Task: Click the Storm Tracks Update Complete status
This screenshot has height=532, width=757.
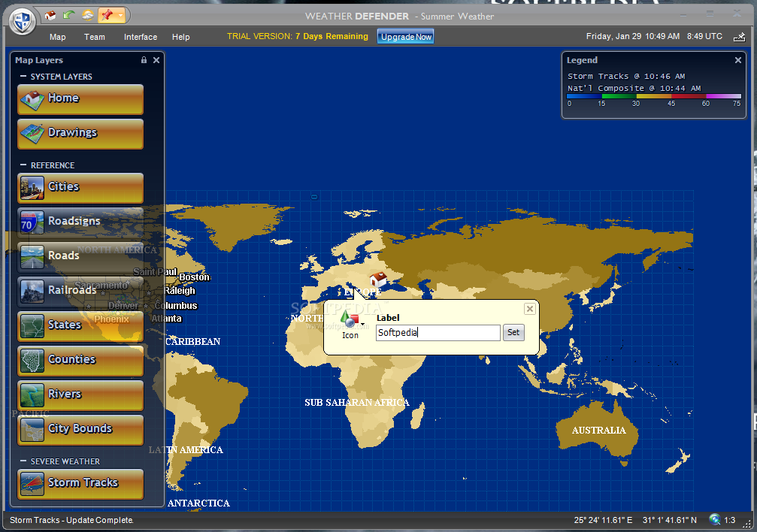Action: (x=71, y=520)
